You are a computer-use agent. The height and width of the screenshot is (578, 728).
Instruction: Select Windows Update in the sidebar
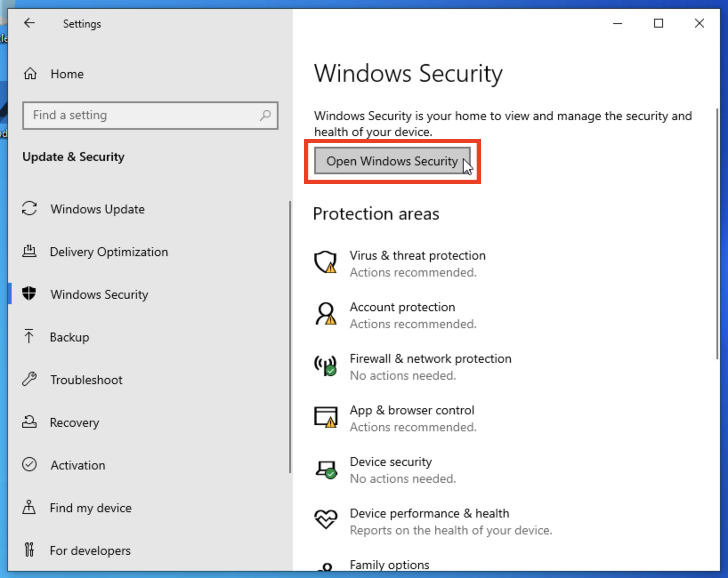point(97,209)
